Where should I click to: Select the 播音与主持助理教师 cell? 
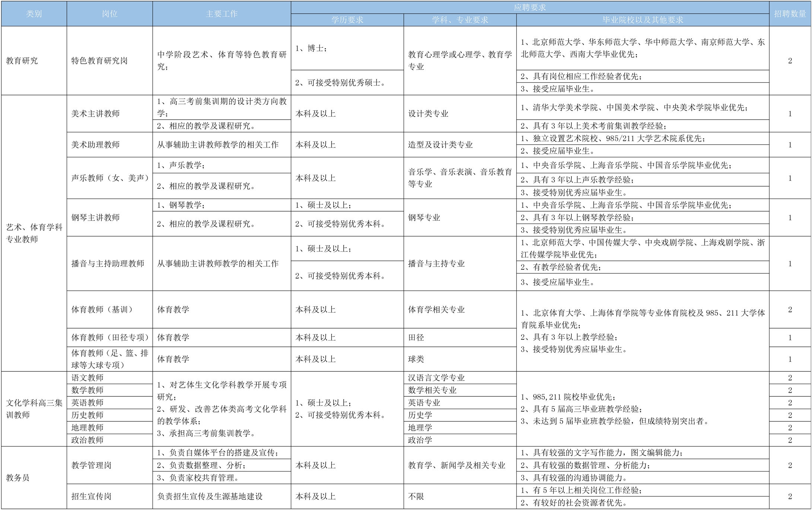(x=108, y=263)
